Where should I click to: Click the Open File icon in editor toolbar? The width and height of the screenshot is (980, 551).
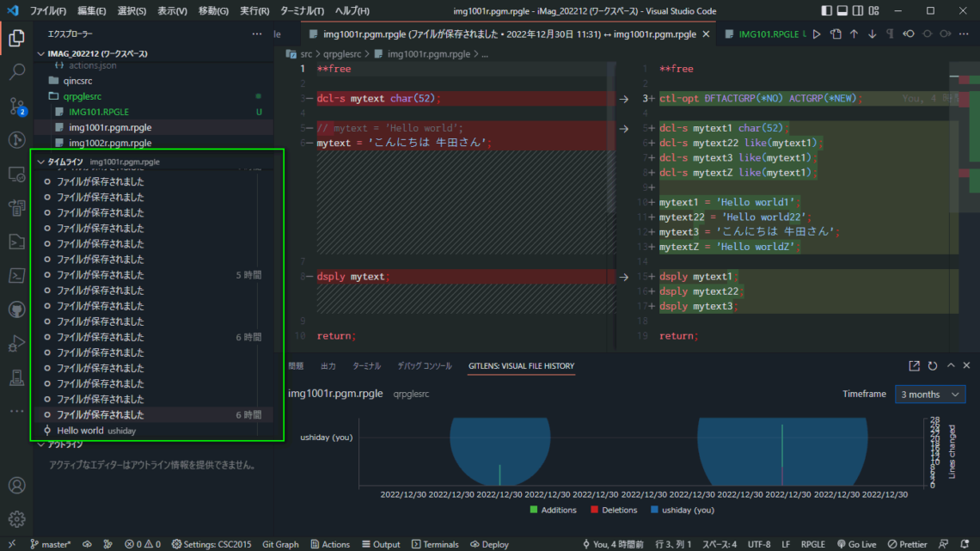click(x=836, y=34)
